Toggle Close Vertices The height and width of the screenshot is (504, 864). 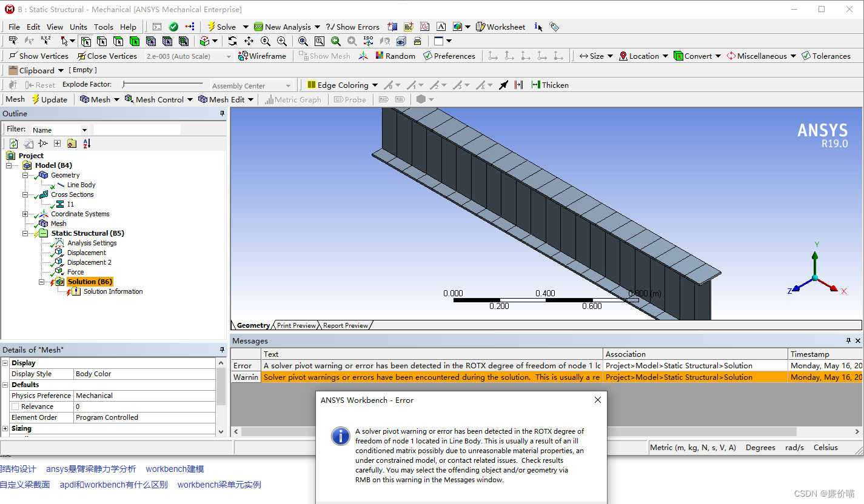107,56
